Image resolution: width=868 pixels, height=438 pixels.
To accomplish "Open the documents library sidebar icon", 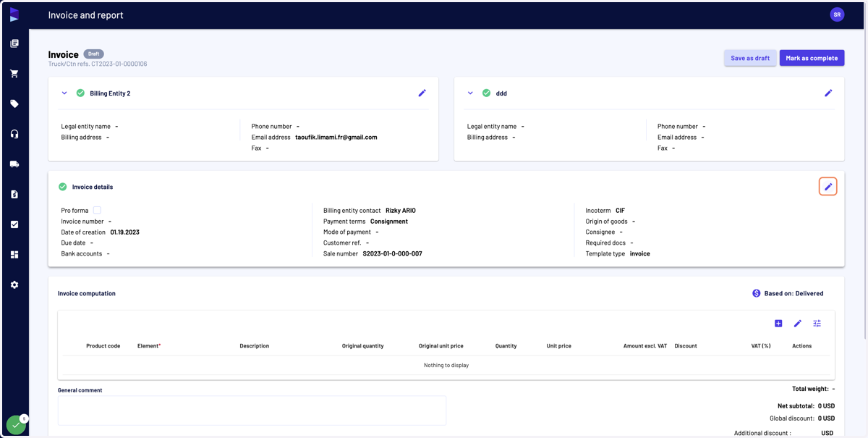I will [x=14, y=43].
